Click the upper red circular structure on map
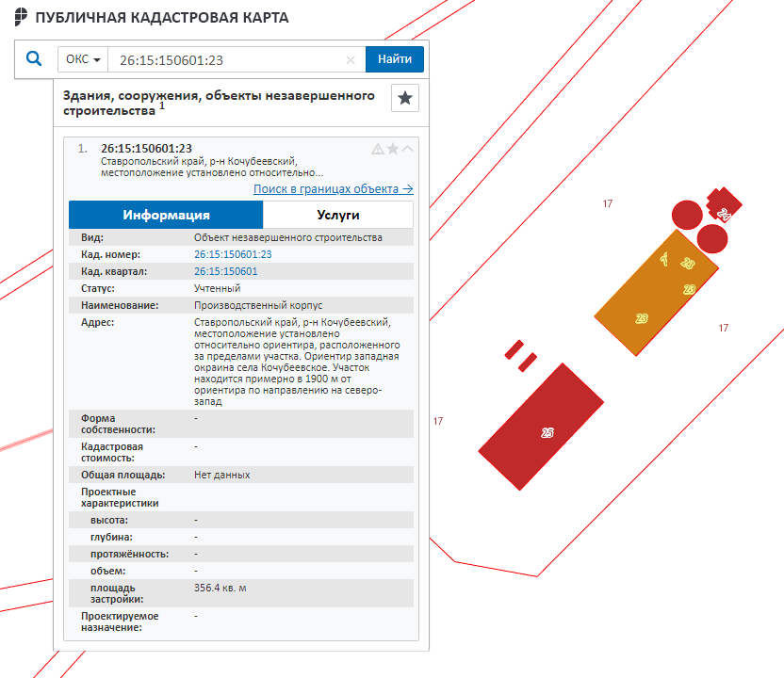The image size is (784, 678). tap(686, 215)
